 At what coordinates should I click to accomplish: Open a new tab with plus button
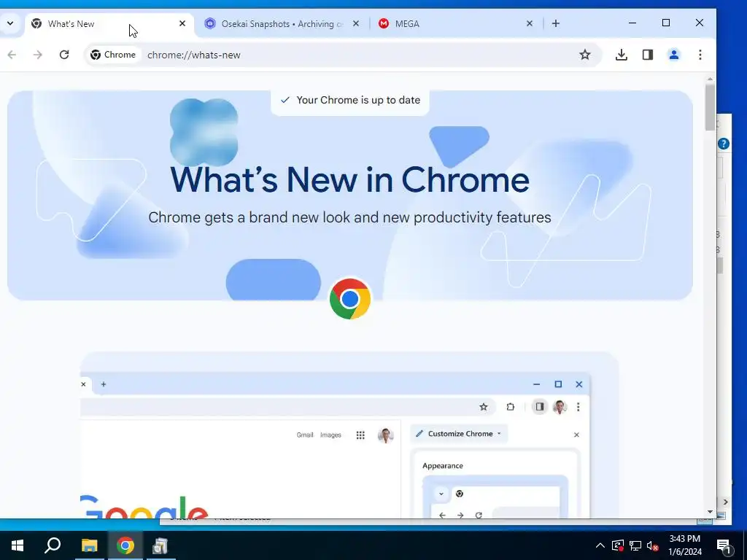[555, 23]
